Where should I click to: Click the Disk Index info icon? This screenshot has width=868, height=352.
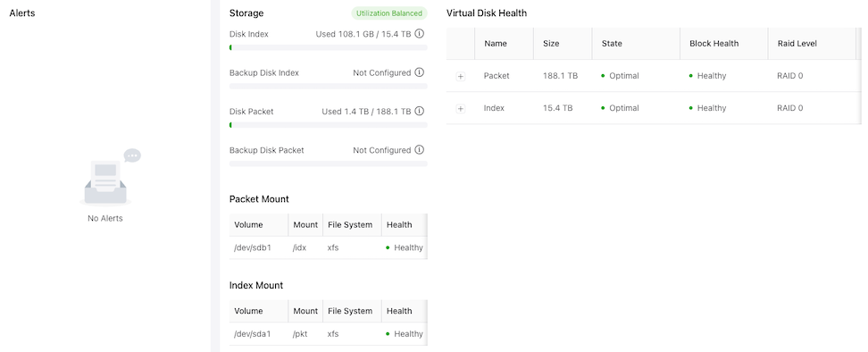point(420,34)
